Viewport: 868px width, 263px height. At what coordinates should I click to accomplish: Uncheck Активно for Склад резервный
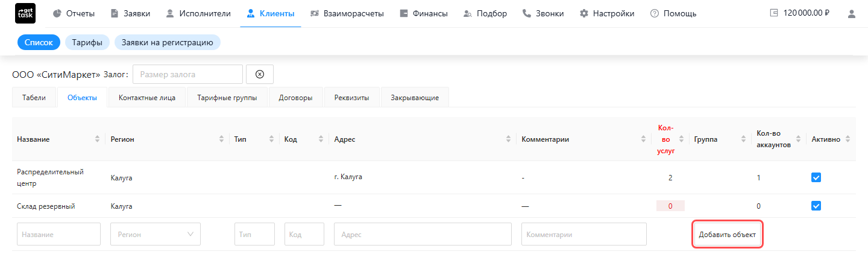(816, 206)
